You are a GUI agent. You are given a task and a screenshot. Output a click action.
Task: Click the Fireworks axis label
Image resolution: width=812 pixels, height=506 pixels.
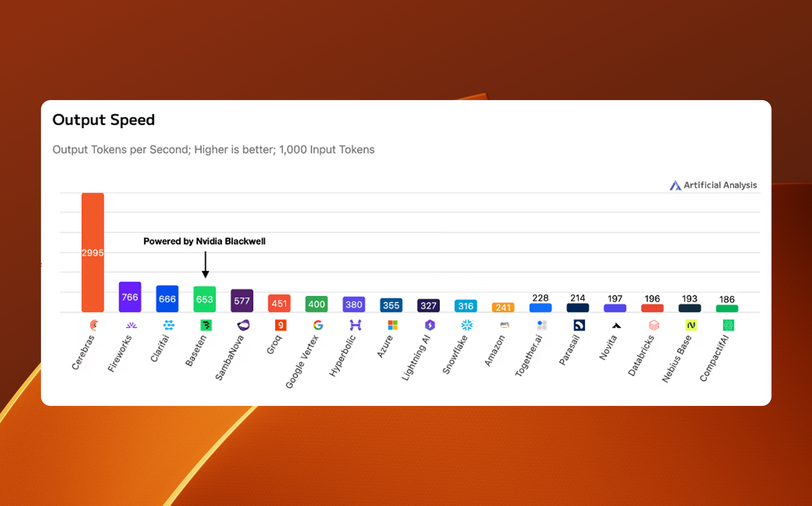[x=120, y=354]
